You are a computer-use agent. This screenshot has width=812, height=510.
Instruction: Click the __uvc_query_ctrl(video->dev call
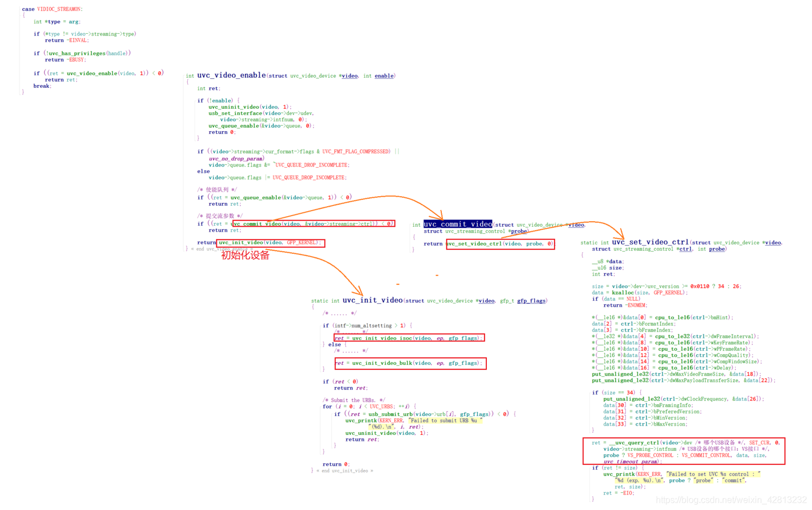tap(650, 443)
